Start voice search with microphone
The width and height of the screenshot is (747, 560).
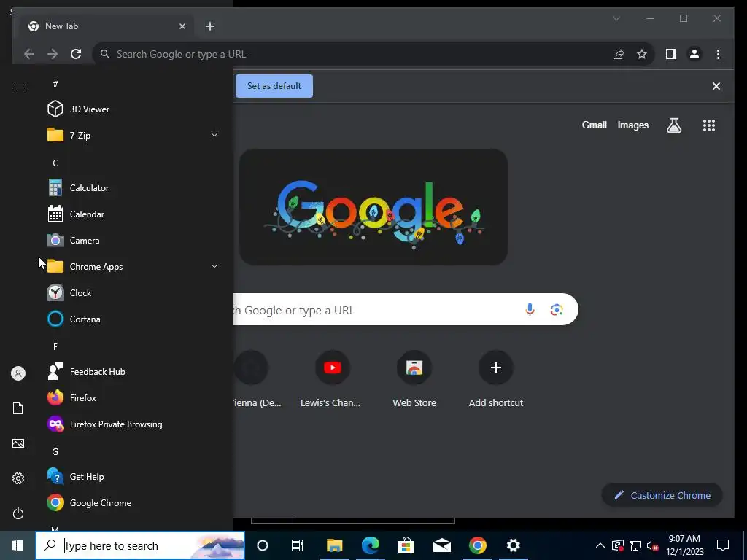pos(530,310)
